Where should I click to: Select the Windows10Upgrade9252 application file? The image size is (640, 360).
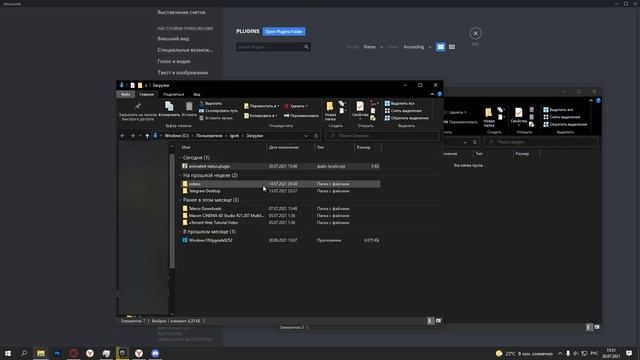[281, 240]
